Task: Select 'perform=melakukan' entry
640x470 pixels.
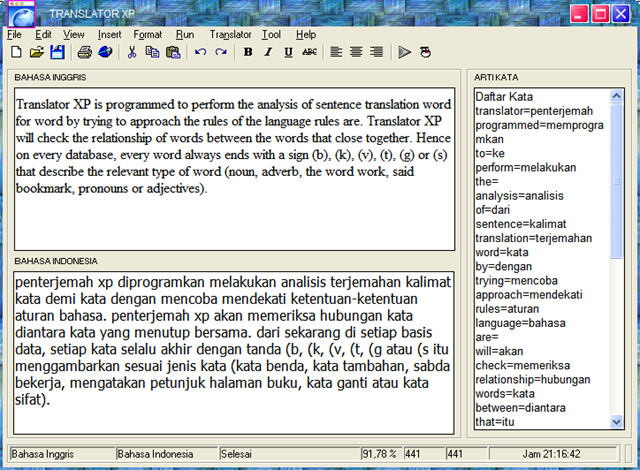Action: (x=526, y=167)
